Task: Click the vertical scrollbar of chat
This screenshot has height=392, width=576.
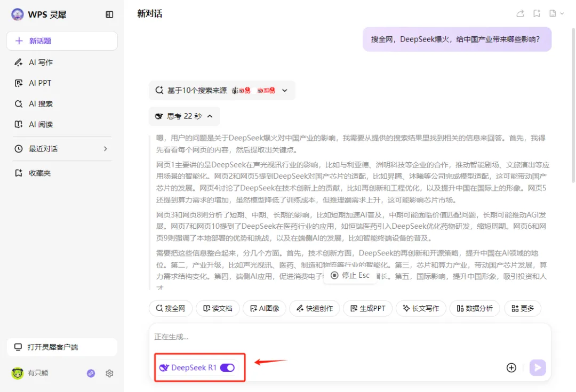Action: click(x=573, y=105)
